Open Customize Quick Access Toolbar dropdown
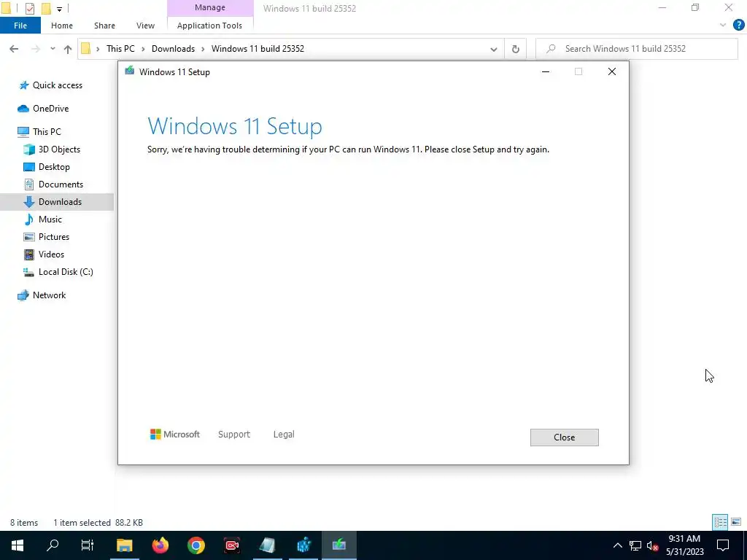Viewport: 747px width, 560px height. pos(59,9)
